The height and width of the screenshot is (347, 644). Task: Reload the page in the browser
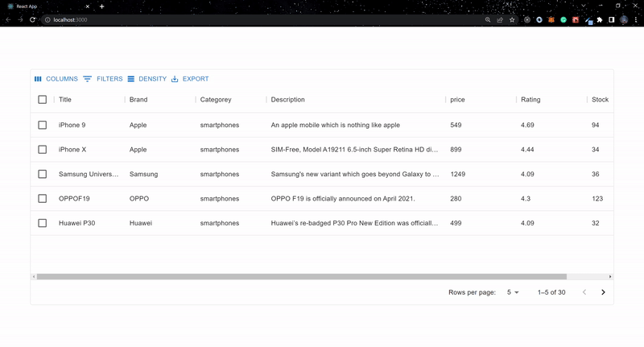pos(32,19)
